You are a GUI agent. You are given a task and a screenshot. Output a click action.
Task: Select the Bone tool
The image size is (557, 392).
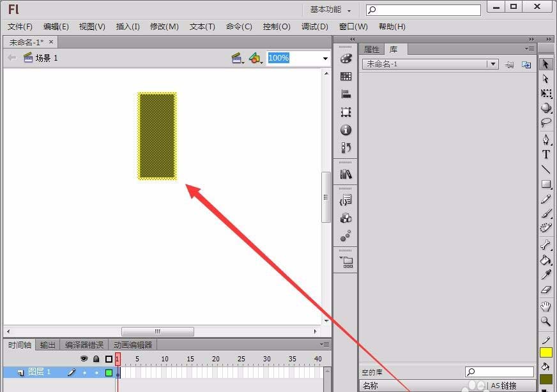[x=546, y=245]
